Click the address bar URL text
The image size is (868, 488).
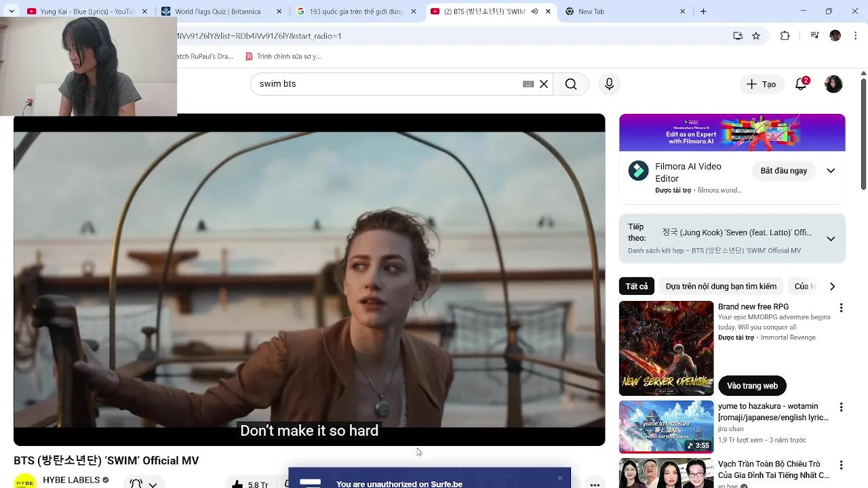click(259, 36)
